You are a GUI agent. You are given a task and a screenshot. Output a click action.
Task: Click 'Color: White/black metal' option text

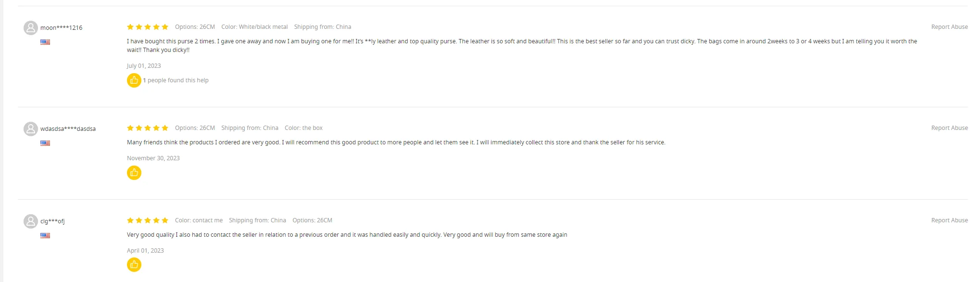pyautogui.click(x=254, y=27)
